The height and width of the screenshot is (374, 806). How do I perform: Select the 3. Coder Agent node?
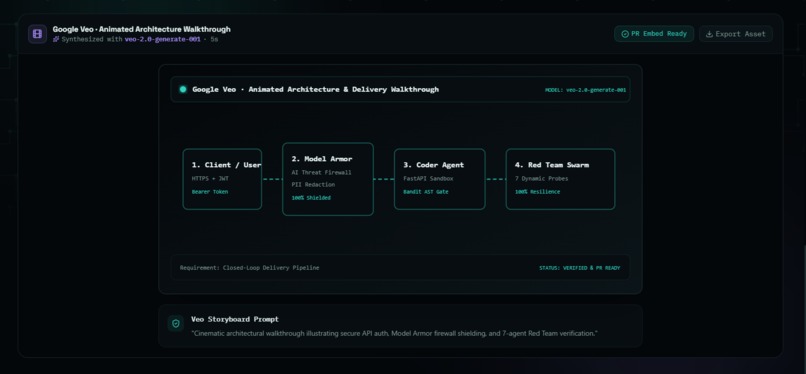(x=439, y=179)
